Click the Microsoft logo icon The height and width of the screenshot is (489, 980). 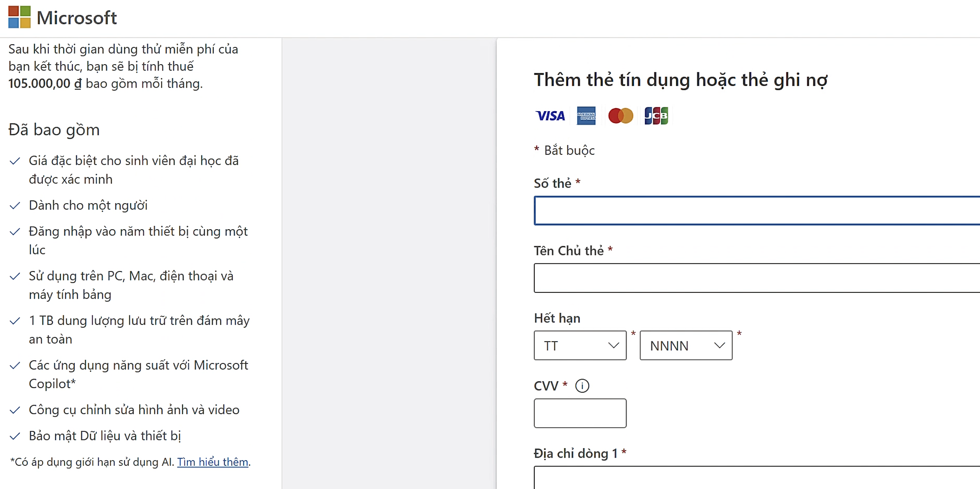pos(20,17)
